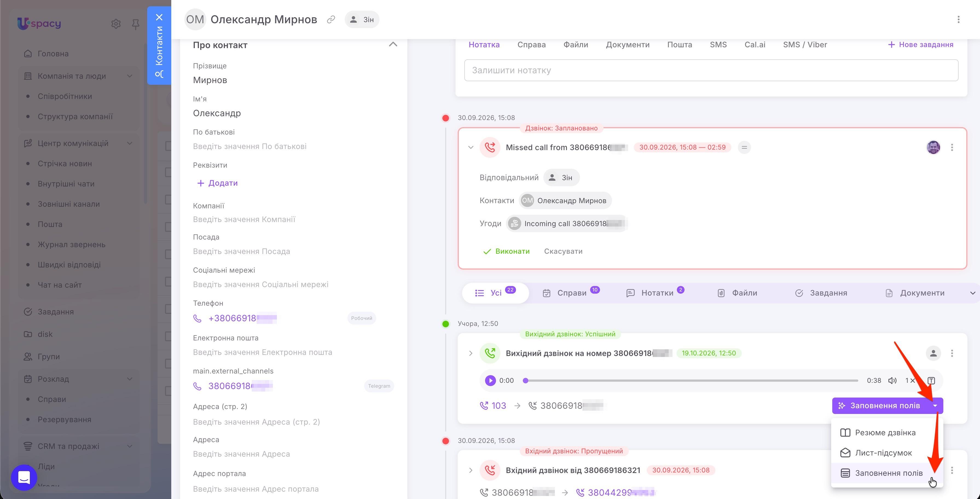
Task: Open user avatar on Missed call card
Action: point(933,147)
